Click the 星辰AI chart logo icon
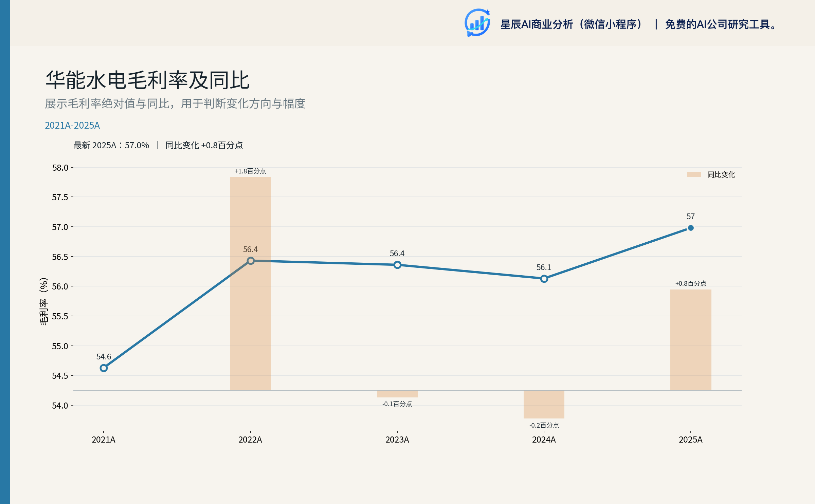Screen dimensions: 815x504 tap(477, 23)
